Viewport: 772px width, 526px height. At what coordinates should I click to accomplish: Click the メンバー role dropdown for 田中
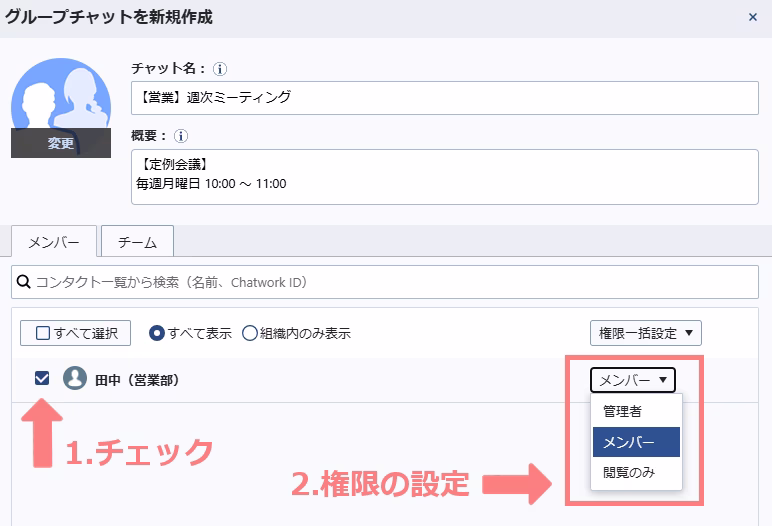633,380
